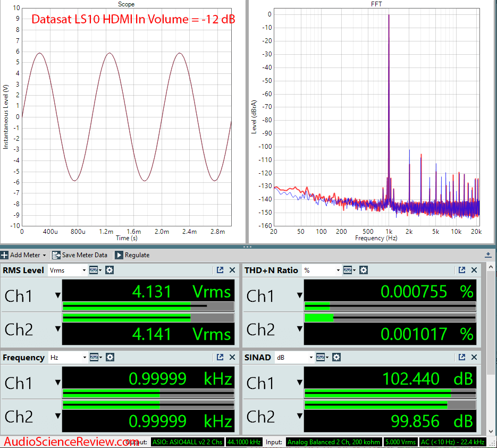The width and height of the screenshot is (497, 448).
Task: Select the 4.131 Vrms Ch1 reading
Action: click(148, 291)
